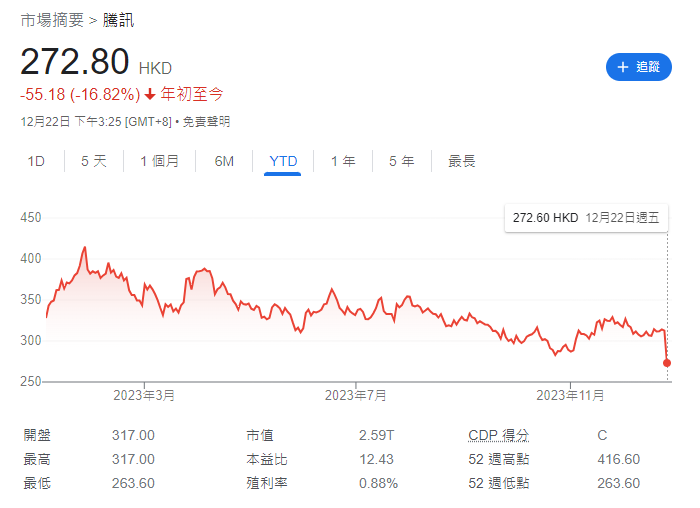Click the 2023年11月 axis label
The width and height of the screenshot is (700, 508).
tap(570, 395)
